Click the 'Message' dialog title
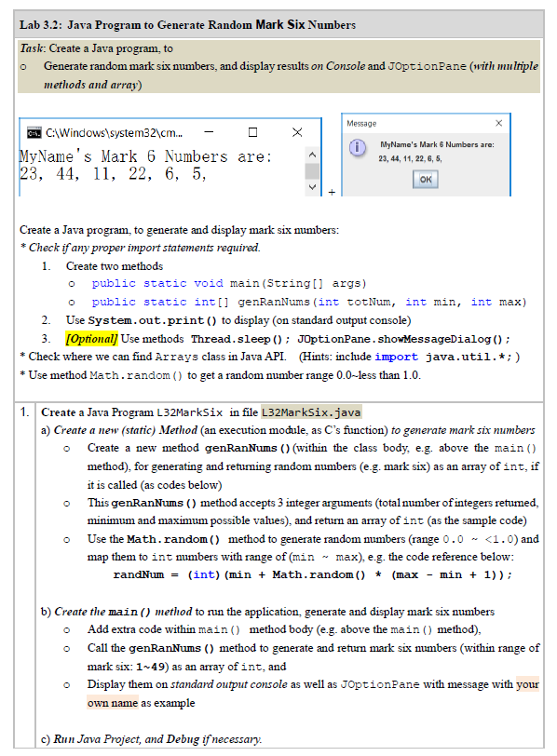Viewport: 557px width, 756px height. coord(361,124)
